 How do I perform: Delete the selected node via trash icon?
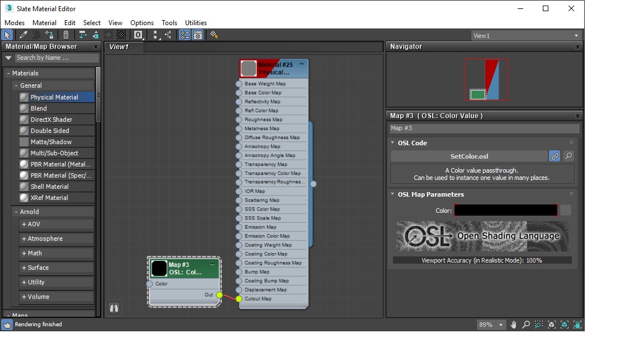click(x=66, y=35)
